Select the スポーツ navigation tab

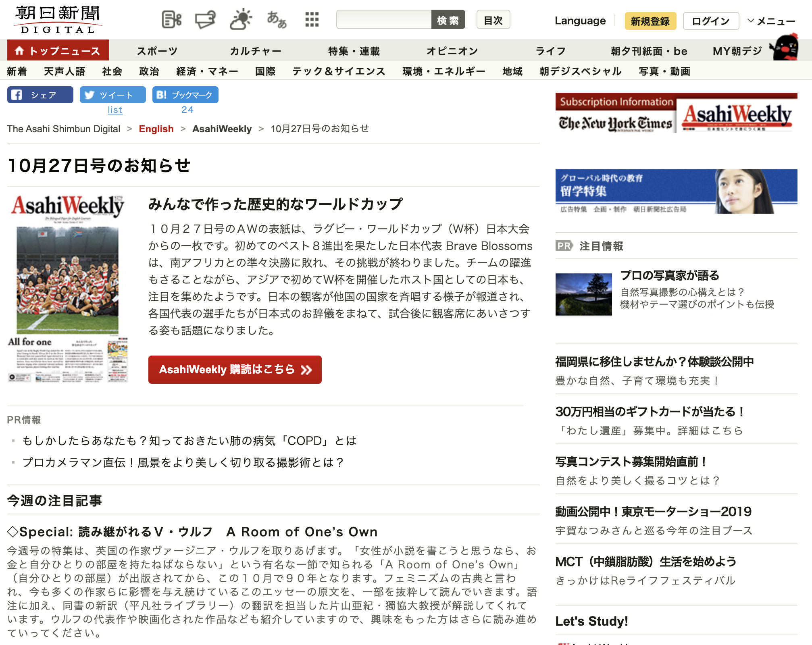(157, 51)
